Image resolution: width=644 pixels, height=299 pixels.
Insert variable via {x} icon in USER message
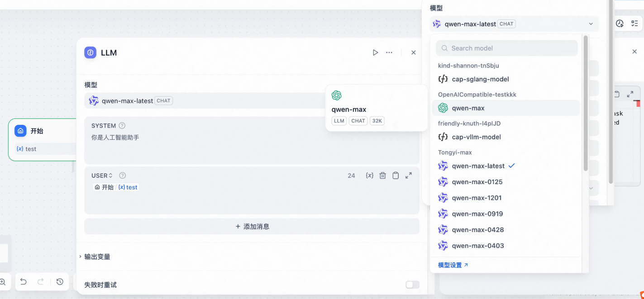[x=369, y=176]
